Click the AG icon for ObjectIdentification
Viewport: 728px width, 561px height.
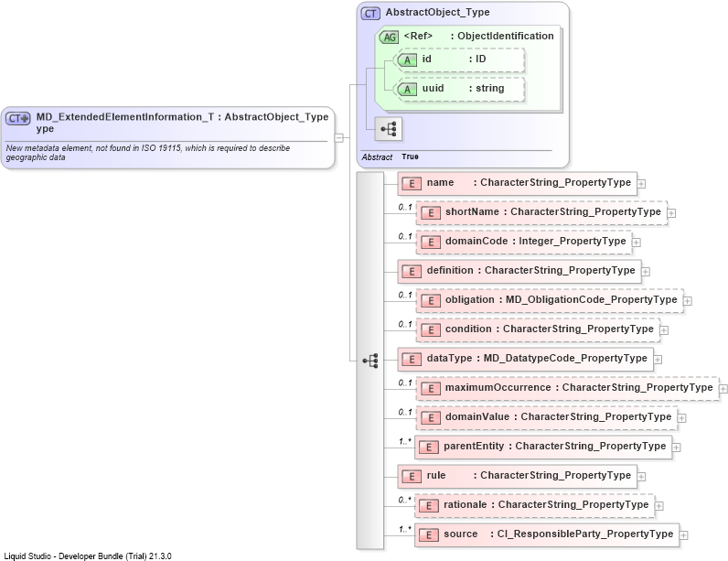pos(389,38)
